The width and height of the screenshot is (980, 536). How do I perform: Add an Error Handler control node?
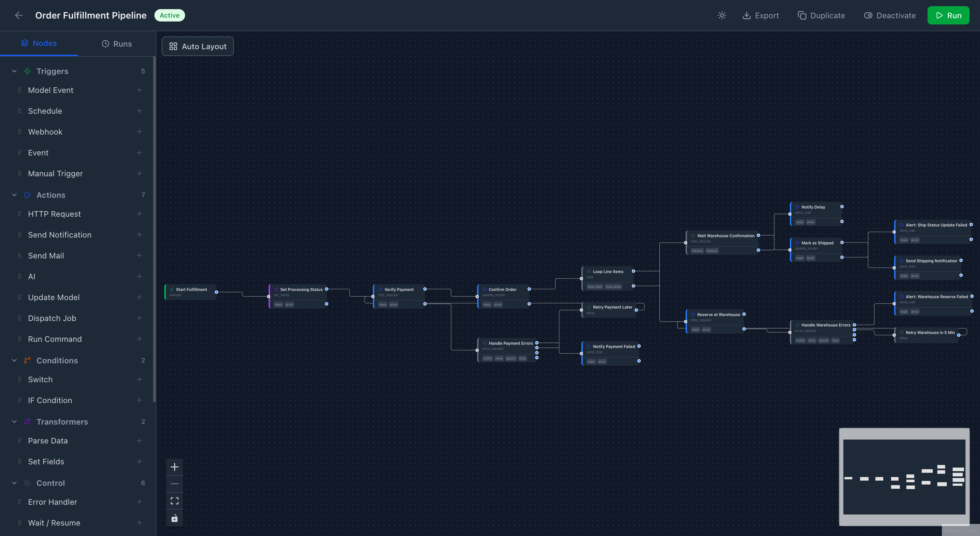click(x=140, y=502)
